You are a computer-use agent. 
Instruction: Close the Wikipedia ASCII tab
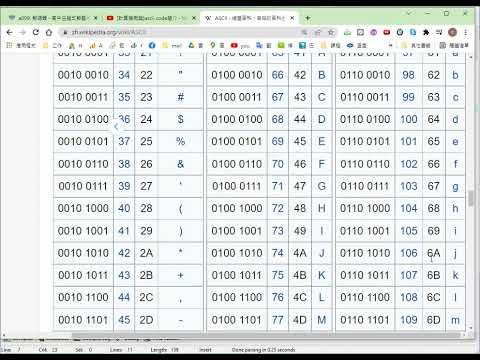click(292, 18)
